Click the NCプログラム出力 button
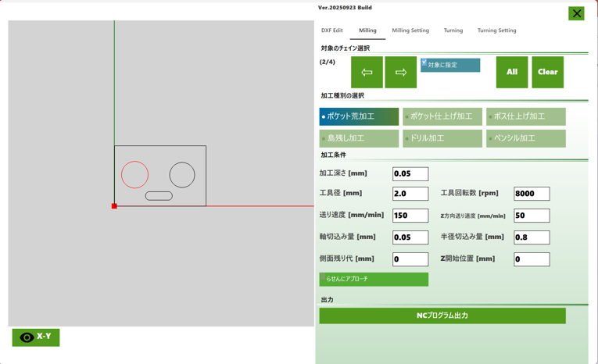This screenshot has width=598, height=364. (442, 316)
